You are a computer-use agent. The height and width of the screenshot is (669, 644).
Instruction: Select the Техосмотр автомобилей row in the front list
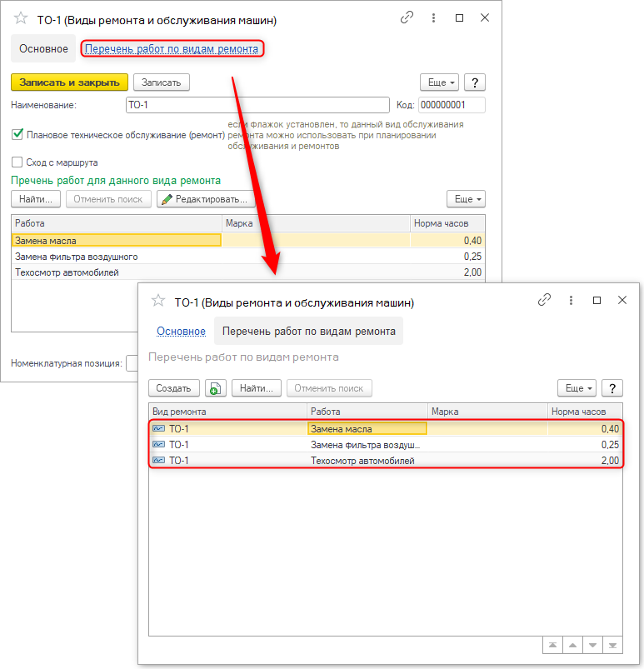tap(362, 461)
